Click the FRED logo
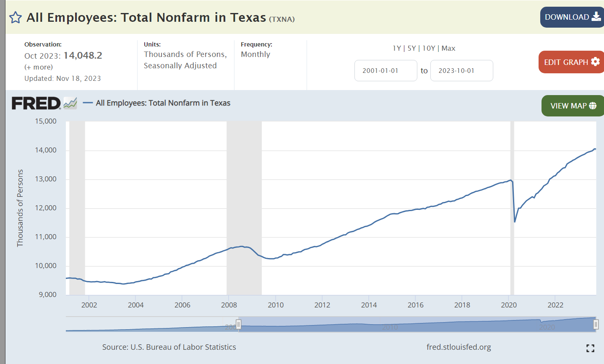 point(36,103)
